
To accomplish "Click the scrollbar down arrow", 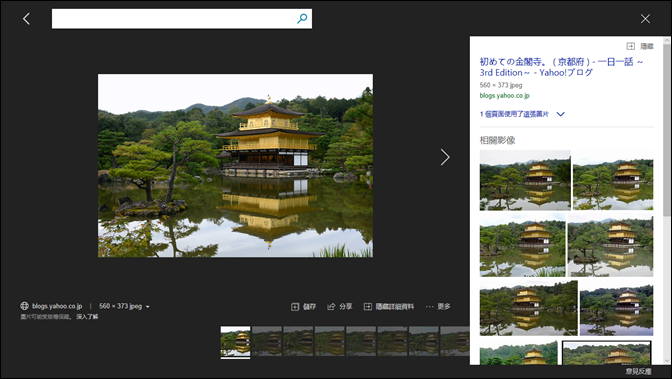I will click(666, 361).
